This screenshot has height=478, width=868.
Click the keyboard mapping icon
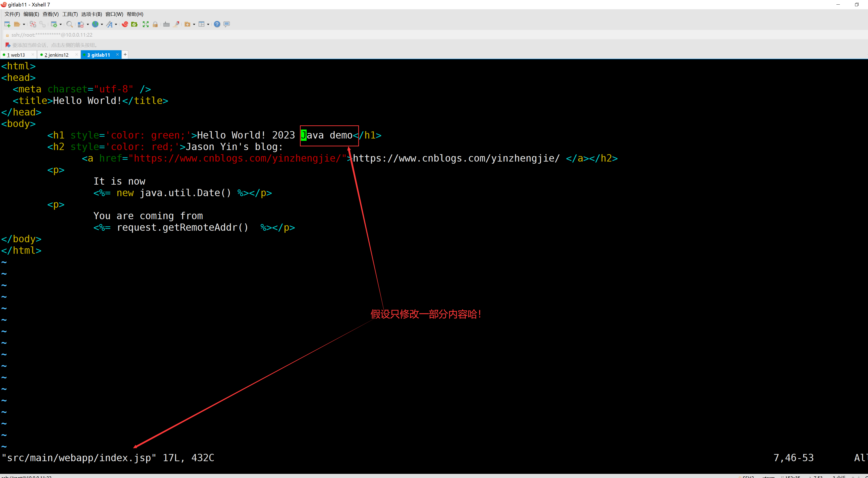166,24
